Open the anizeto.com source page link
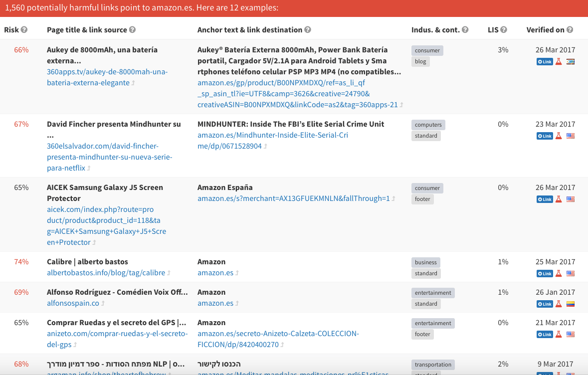Viewport: 588px width, 375px height. point(117,334)
